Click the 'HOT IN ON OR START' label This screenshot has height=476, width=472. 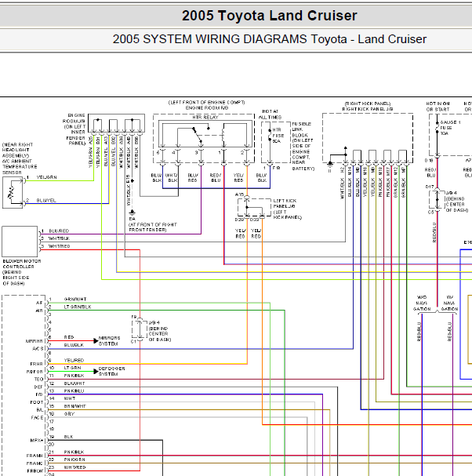click(438, 107)
